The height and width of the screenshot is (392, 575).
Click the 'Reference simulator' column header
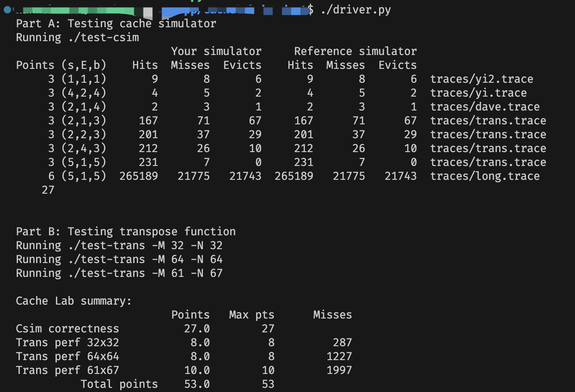click(355, 51)
